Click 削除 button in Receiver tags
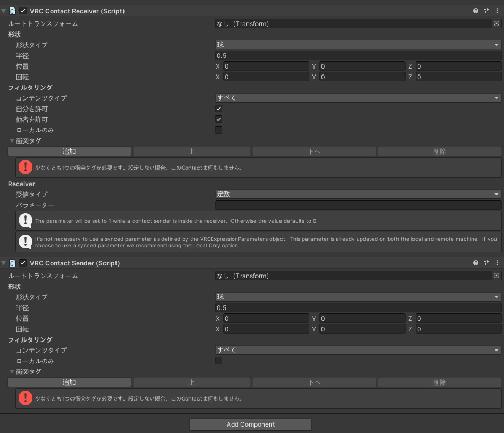The width and height of the screenshot is (504, 433). pyautogui.click(x=440, y=151)
